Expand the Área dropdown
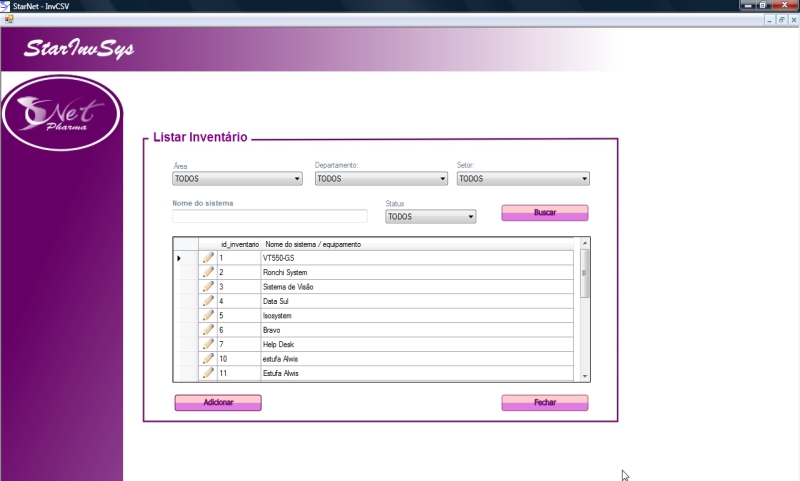 tap(237, 179)
